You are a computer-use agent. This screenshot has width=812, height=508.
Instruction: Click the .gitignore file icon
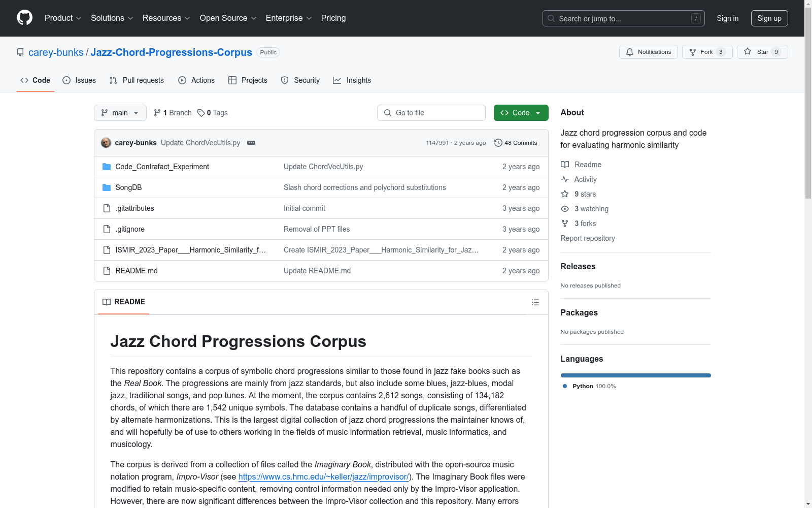tap(107, 229)
